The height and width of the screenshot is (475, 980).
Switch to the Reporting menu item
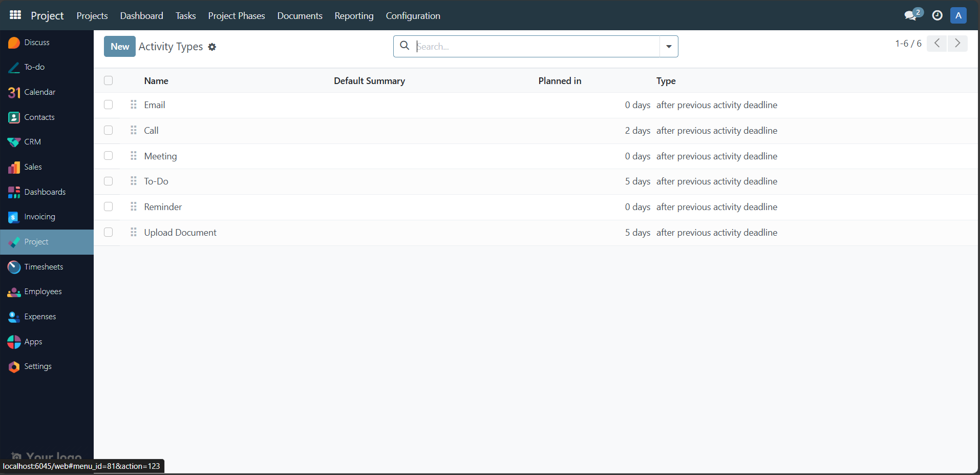click(x=354, y=15)
